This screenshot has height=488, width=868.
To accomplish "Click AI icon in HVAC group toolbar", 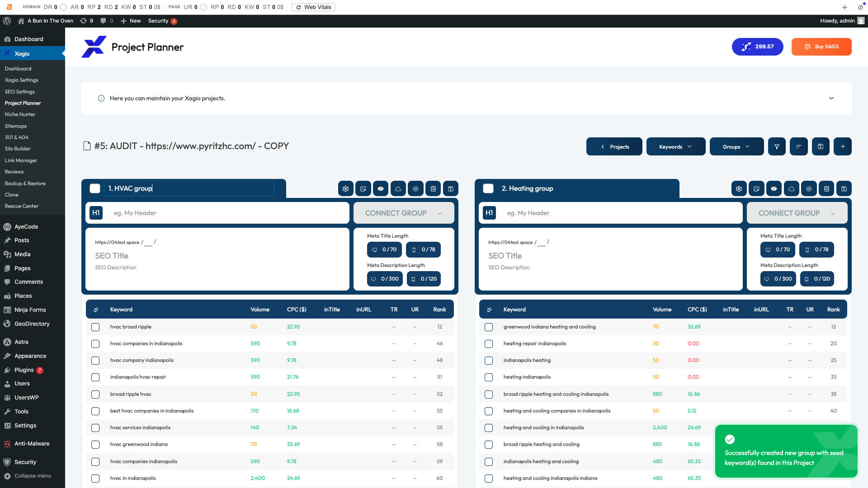I will pyautogui.click(x=415, y=189).
